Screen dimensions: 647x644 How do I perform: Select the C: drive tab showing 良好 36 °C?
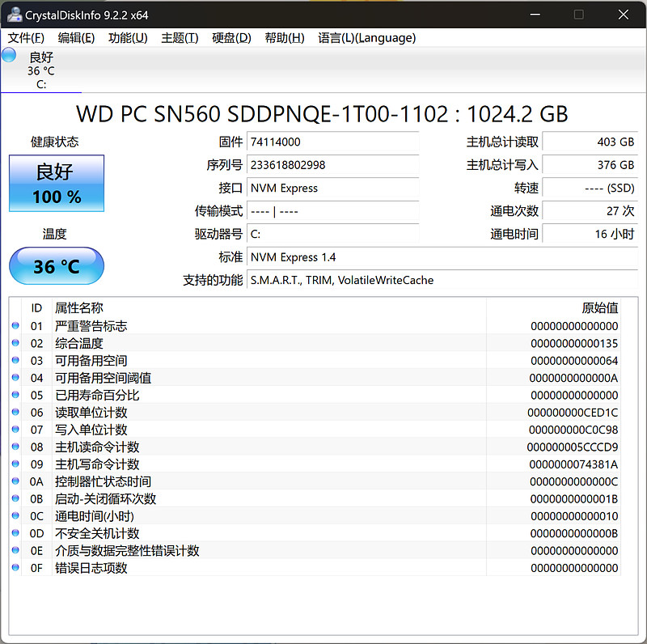tap(41, 70)
